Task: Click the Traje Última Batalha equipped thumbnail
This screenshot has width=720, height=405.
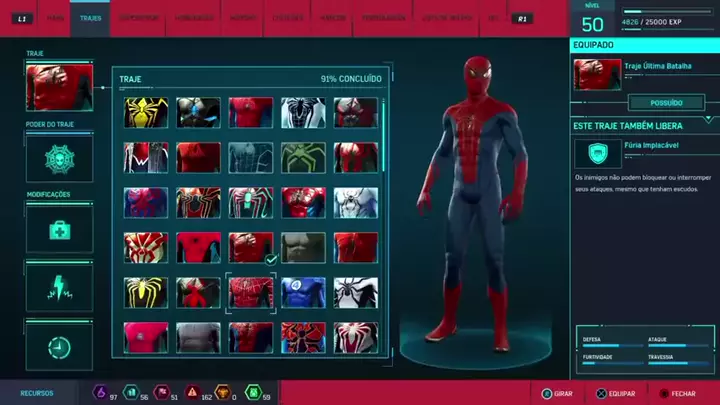Action: coord(597,74)
